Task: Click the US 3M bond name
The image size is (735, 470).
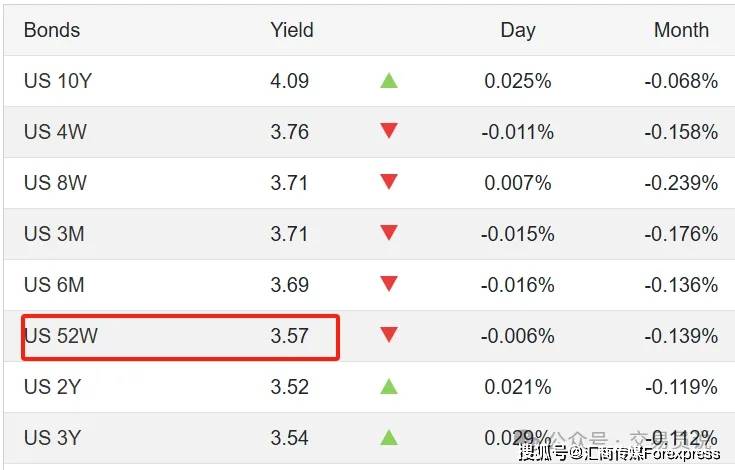Action: [x=54, y=234]
